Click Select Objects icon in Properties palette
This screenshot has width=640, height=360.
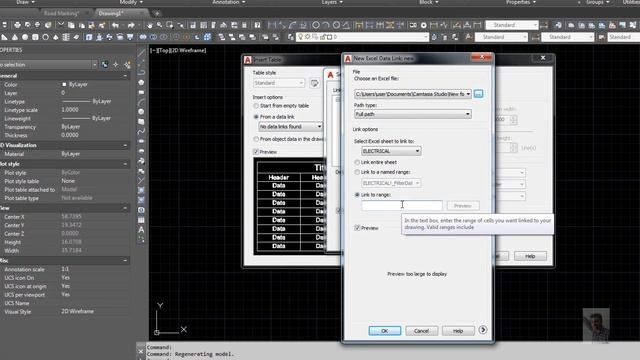tap(116, 64)
